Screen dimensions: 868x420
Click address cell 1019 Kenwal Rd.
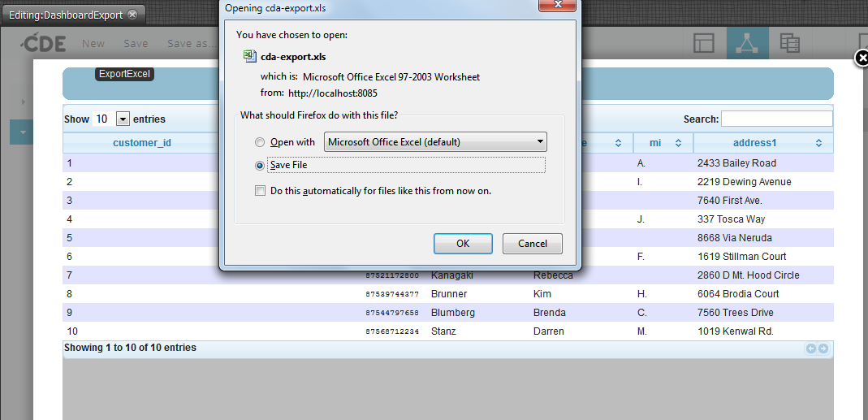tap(735, 331)
